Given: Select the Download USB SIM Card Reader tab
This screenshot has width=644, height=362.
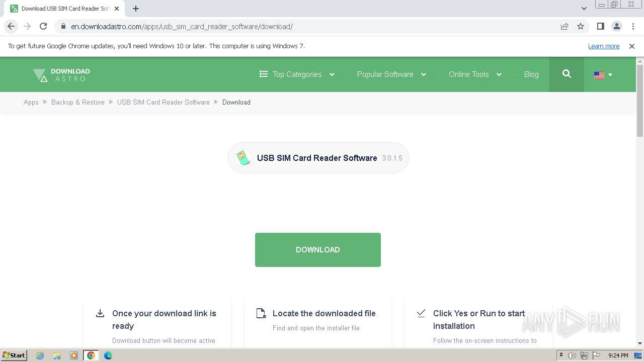Looking at the screenshot, I should point(64,9).
